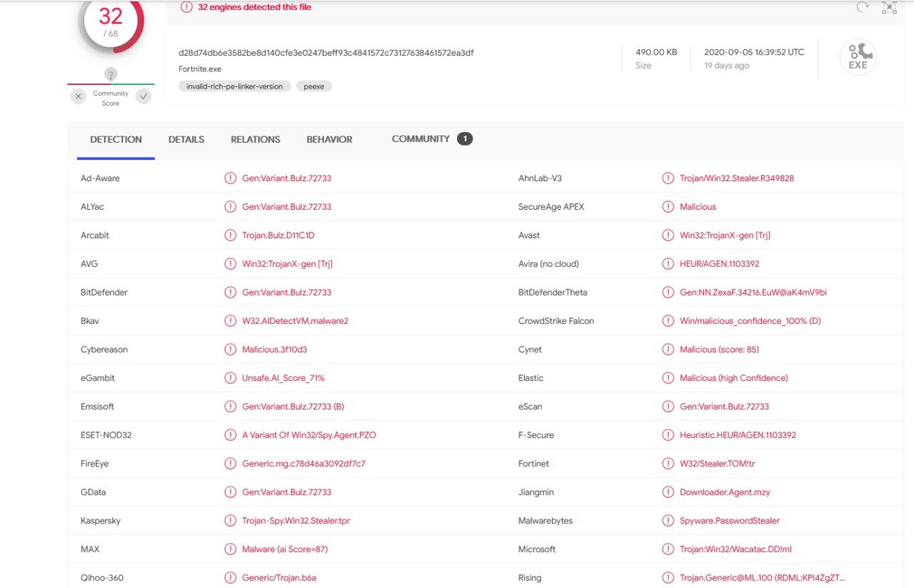The image size is (914, 588).
Task: Click the Cynet result 'Malicious (score: 85)'
Action: pyautogui.click(x=720, y=350)
